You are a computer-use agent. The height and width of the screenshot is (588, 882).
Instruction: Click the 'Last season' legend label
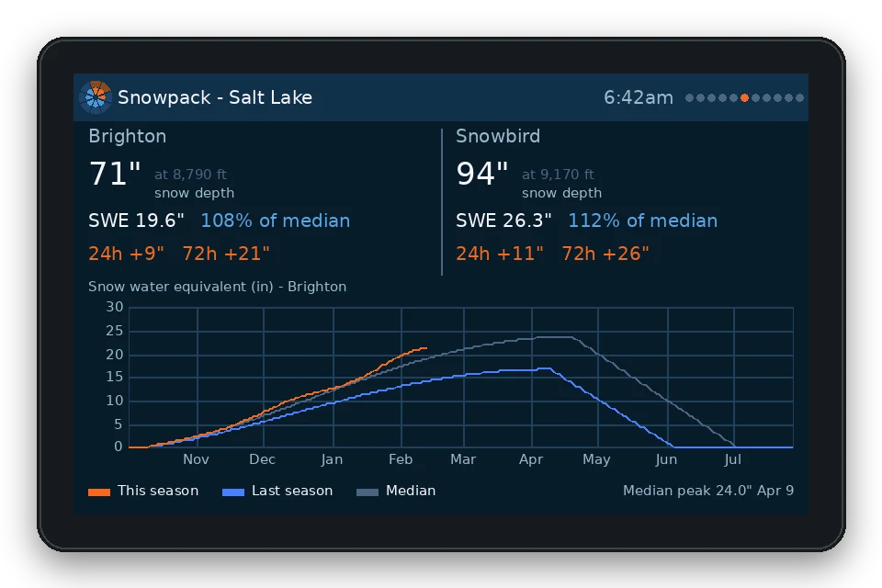292,491
